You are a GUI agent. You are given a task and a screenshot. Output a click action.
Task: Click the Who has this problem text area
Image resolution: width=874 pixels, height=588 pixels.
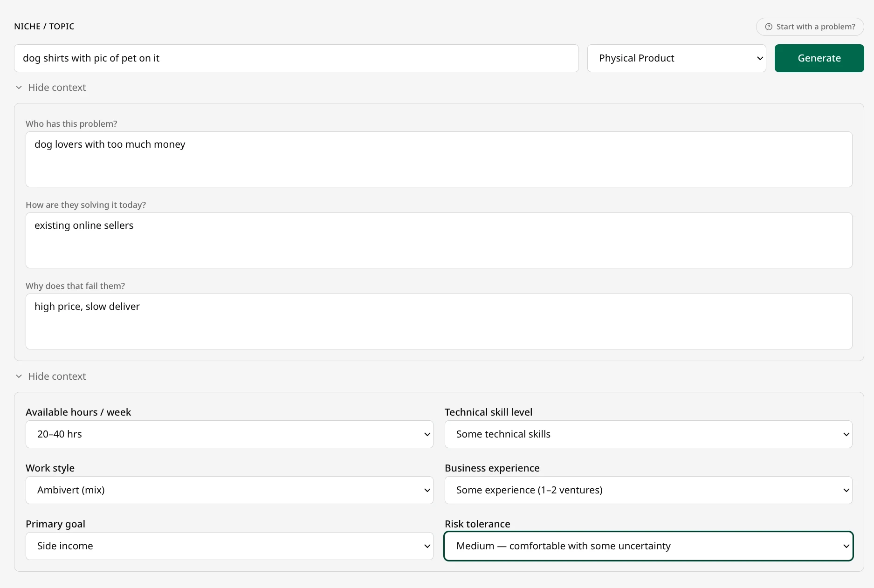[439, 159]
